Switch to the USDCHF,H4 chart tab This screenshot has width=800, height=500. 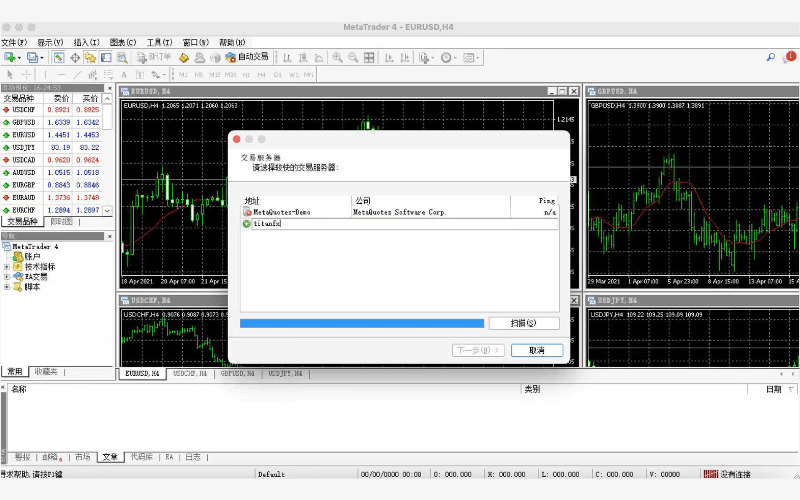[190, 373]
